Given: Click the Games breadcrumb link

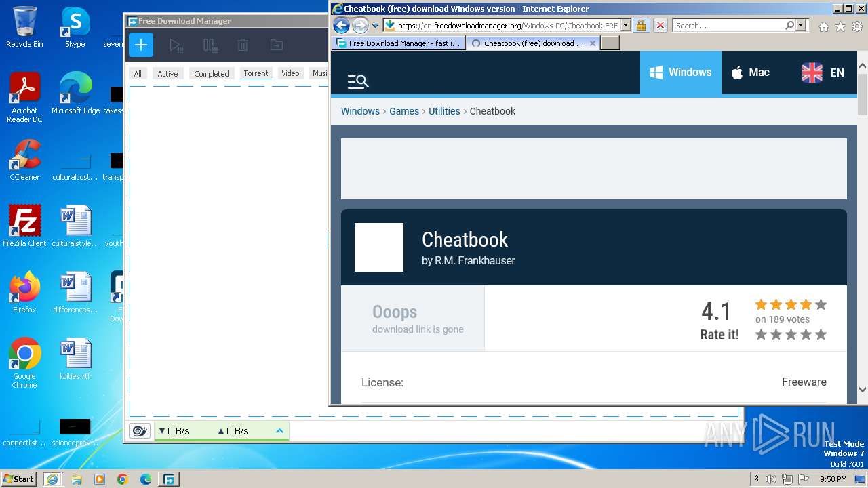Looking at the screenshot, I should [x=404, y=111].
